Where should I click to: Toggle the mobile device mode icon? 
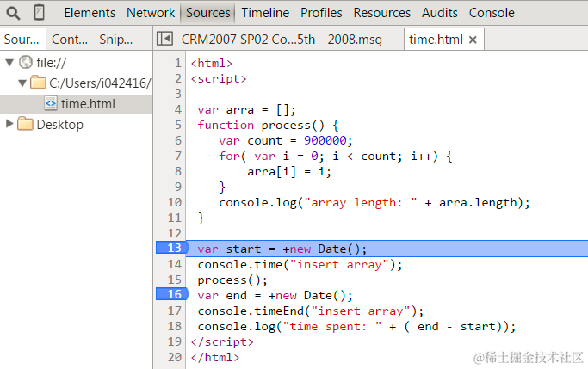pyautogui.click(x=39, y=12)
